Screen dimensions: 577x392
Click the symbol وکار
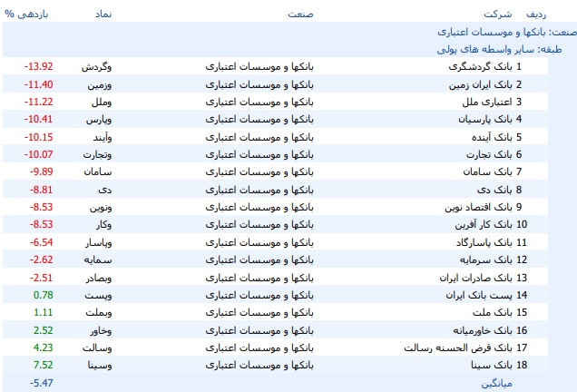click(x=104, y=225)
